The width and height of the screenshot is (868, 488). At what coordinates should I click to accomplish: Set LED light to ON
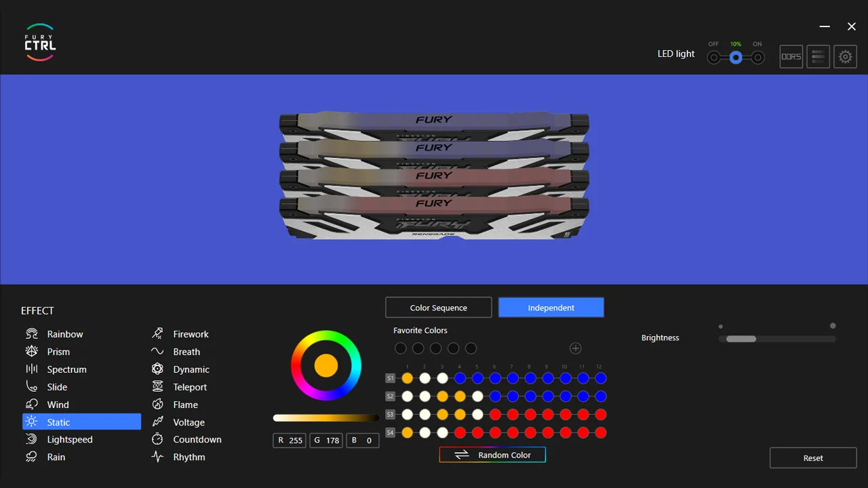[757, 58]
